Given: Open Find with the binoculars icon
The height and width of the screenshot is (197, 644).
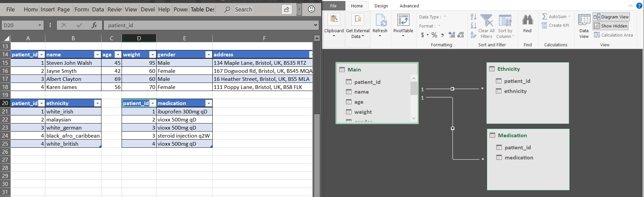Looking at the screenshot, I should [x=527, y=20].
